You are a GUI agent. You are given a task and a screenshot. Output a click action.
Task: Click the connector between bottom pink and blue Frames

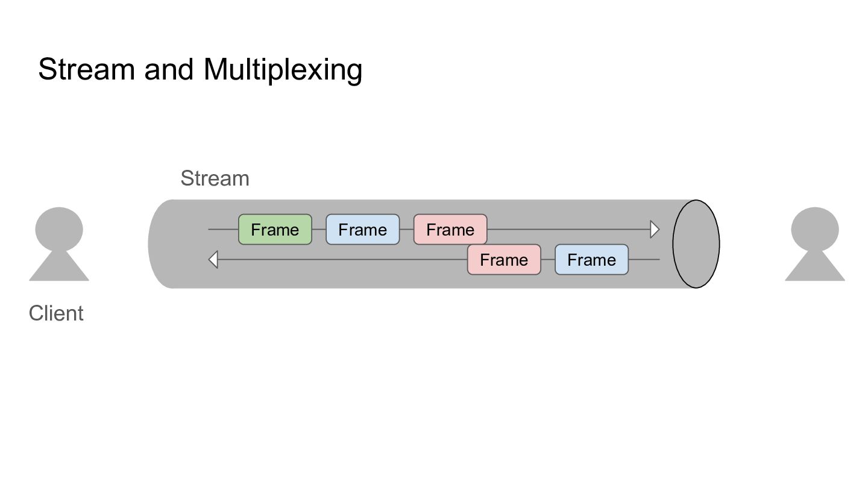[548, 260]
